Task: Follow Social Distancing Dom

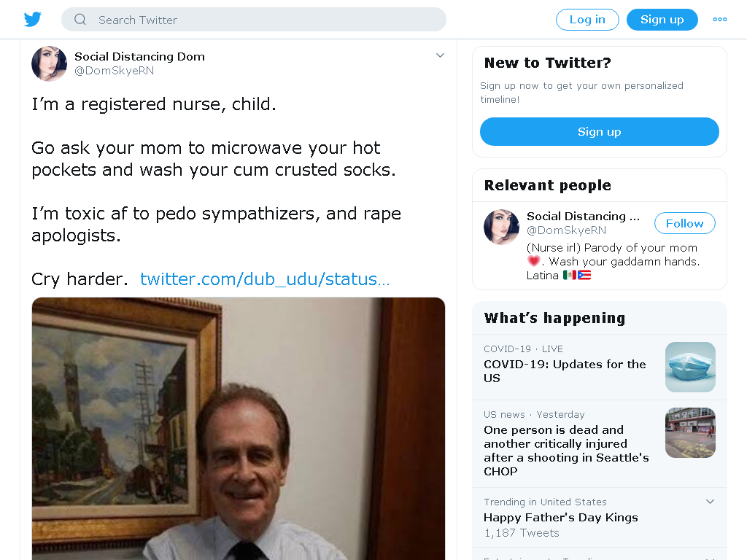Action: [x=684, y=223]
